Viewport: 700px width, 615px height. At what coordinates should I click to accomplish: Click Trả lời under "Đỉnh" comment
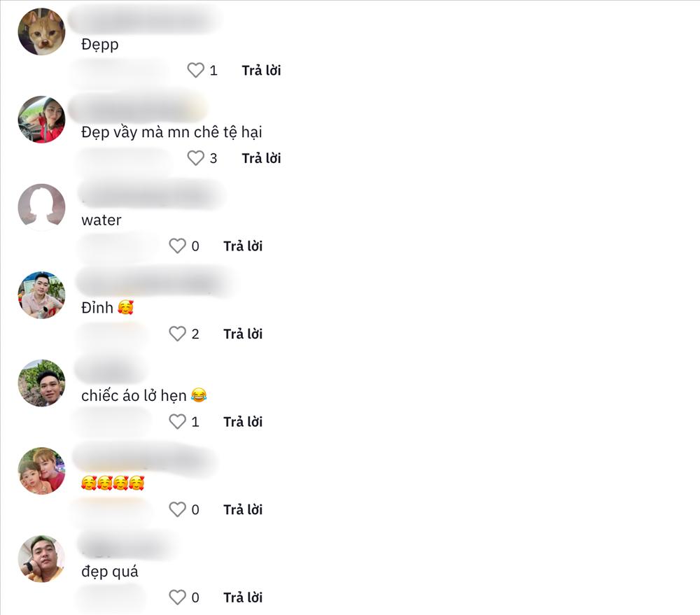[243, 334]
